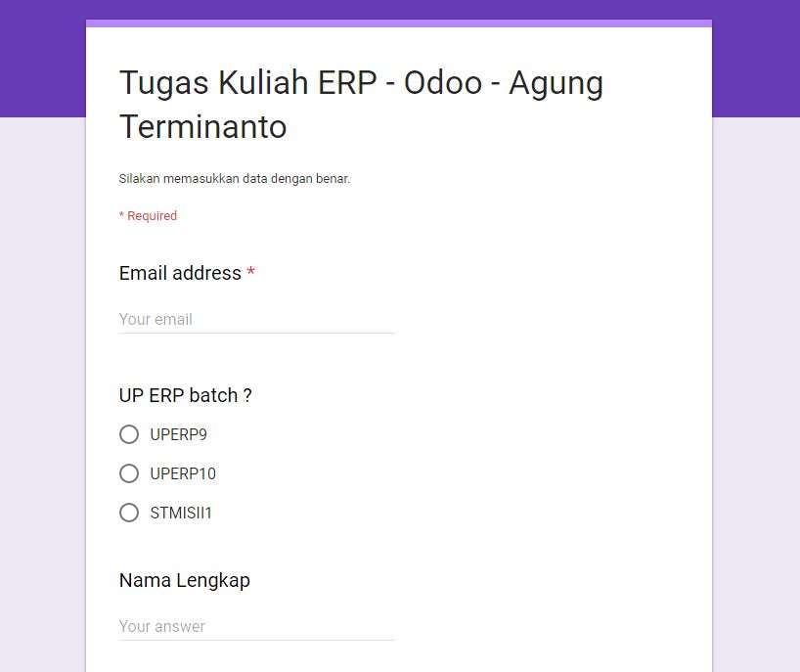This screenshot has width=800, height=672.
Task: Click the Tugas Kuliah ERP form title
Action: point(361,105)
